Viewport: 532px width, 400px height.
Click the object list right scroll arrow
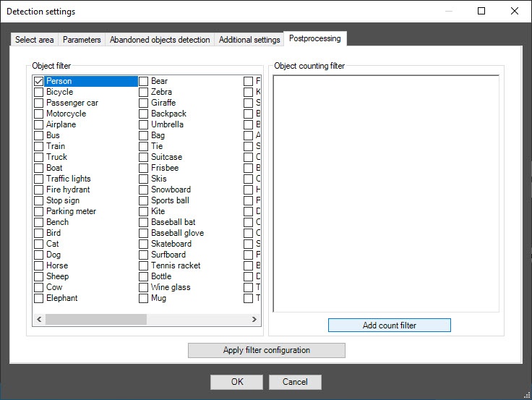pos(254,319)
